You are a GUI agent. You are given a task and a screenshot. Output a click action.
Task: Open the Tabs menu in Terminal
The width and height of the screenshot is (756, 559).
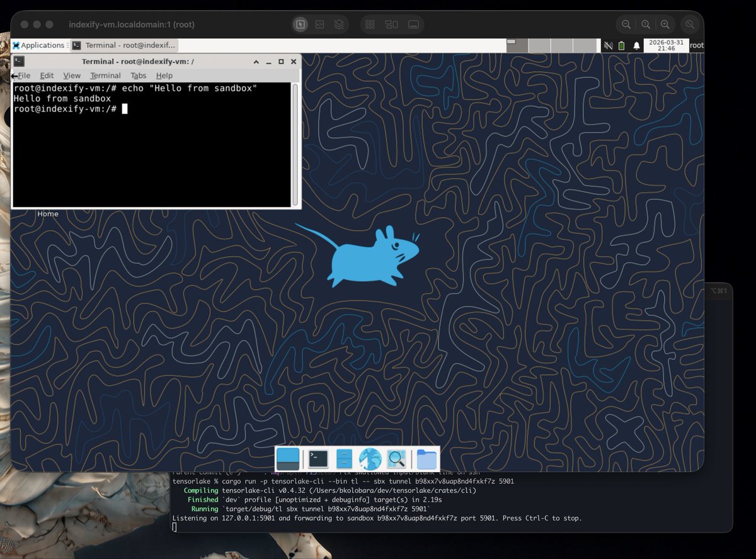(x=139, y=76)
